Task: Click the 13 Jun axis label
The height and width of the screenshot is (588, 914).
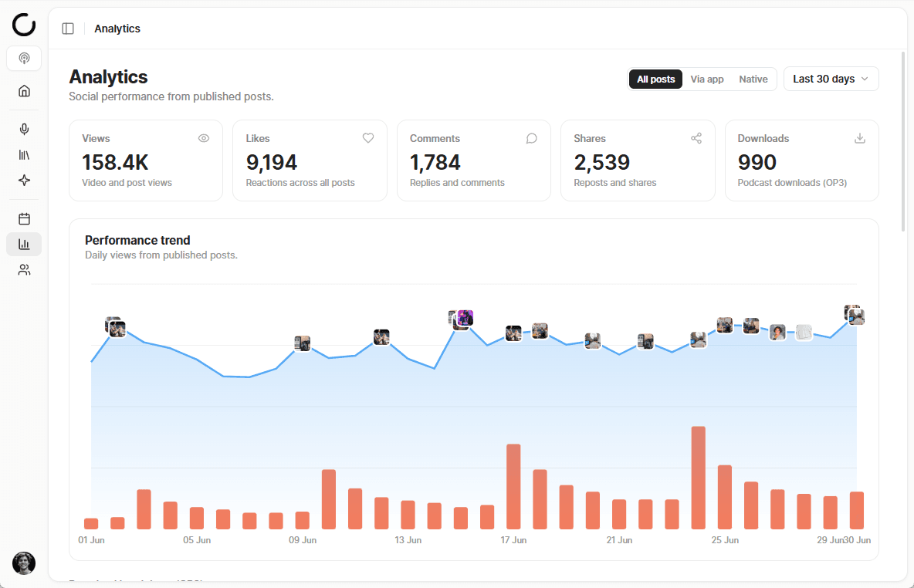Action: point(408,540)
